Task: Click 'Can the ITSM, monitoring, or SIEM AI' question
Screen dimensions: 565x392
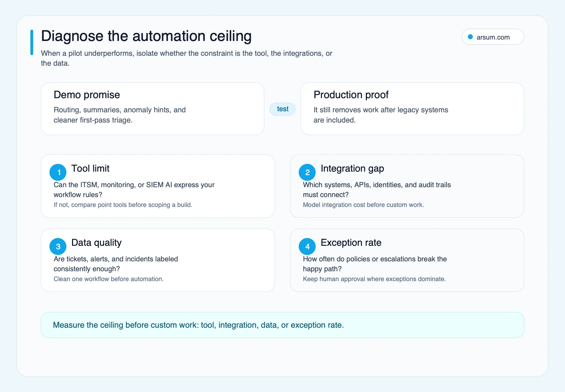Action: tap(134, 190)
